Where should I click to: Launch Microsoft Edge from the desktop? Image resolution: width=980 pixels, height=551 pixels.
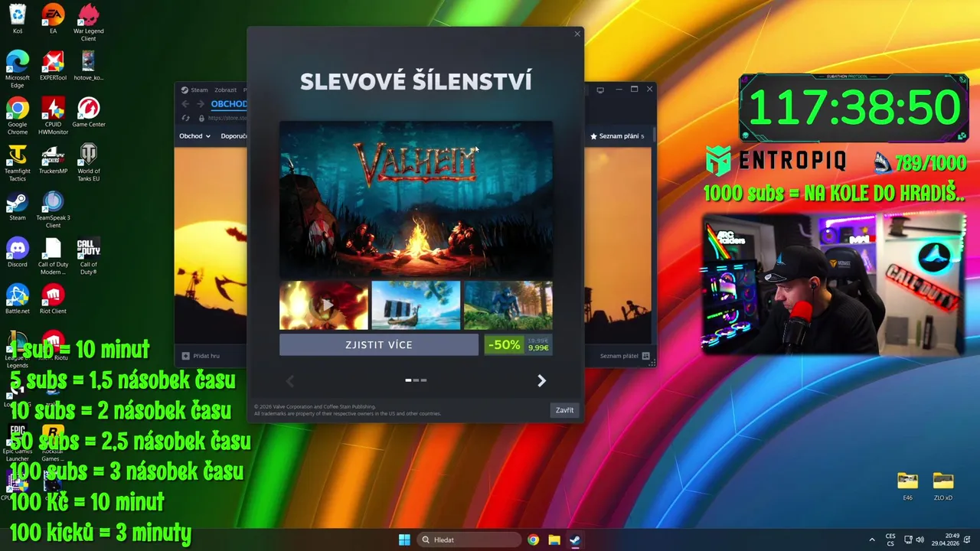17,70
